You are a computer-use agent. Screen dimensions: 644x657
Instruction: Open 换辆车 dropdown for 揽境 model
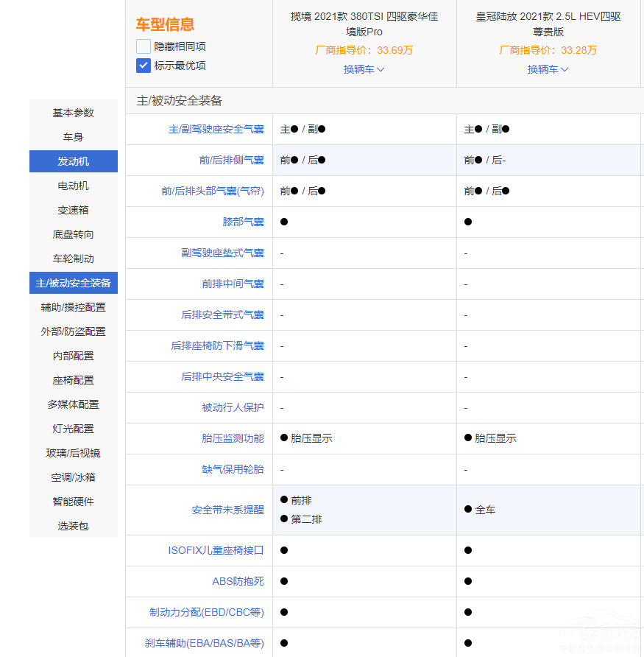(364, 69)
